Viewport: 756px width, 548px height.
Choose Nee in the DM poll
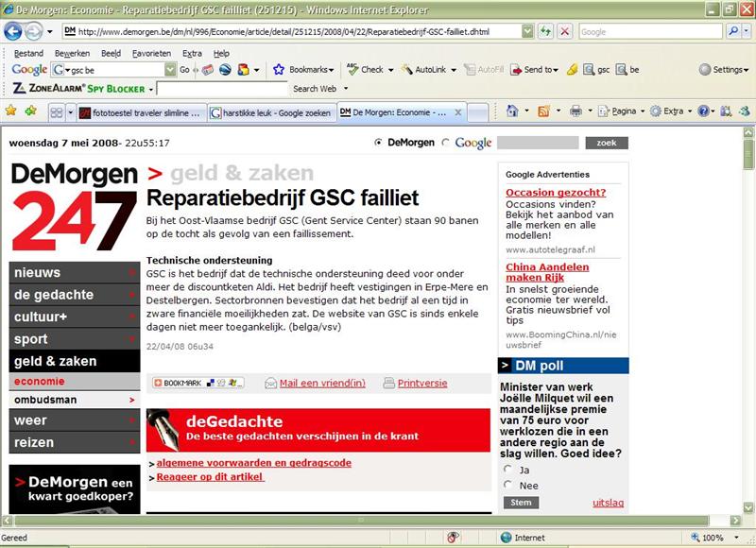tap(507, 485)
